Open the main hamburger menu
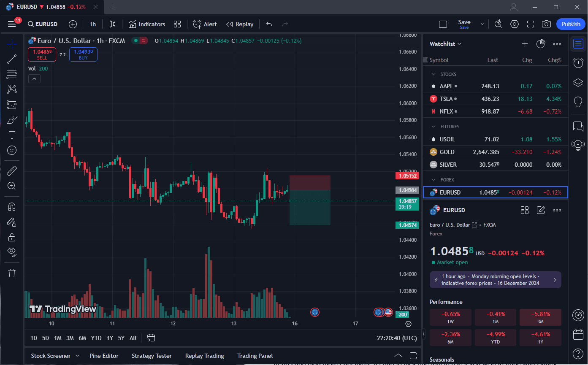This screenshot has height=365, width=588. point(12,24)
